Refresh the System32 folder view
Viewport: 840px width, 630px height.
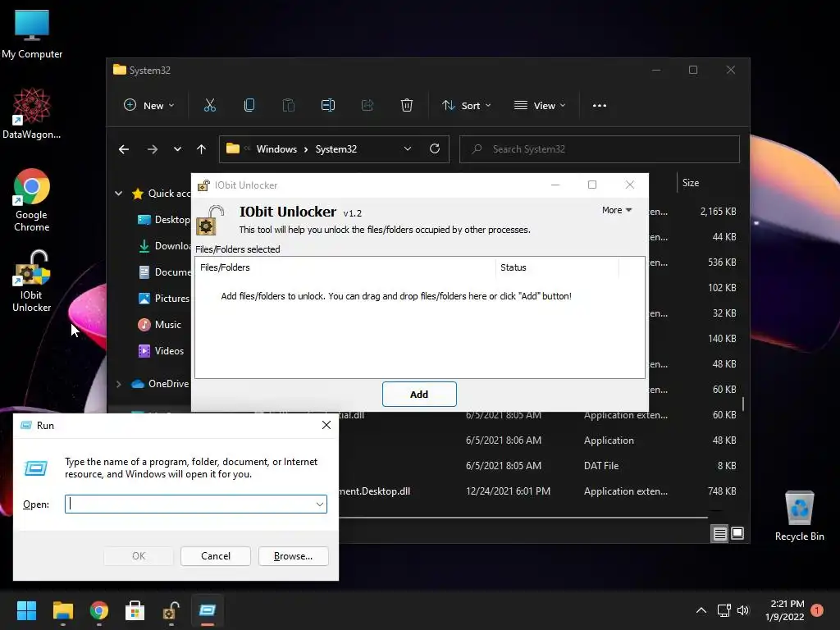[x=435, y=149]
